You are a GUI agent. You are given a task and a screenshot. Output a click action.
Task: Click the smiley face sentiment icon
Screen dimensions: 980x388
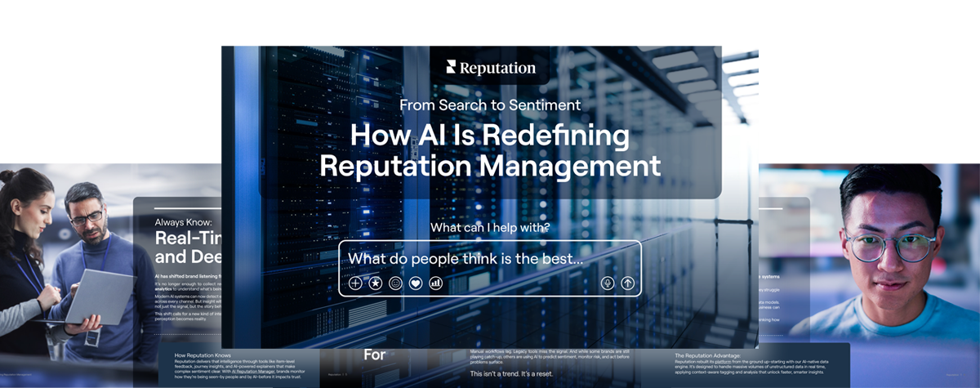coord(395,283)
